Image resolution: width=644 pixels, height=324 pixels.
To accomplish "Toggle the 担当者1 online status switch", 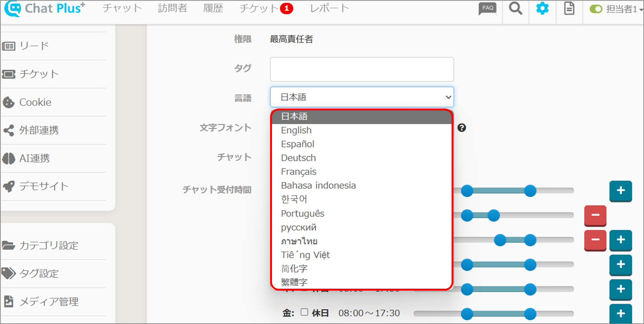I will coord(596,9).
